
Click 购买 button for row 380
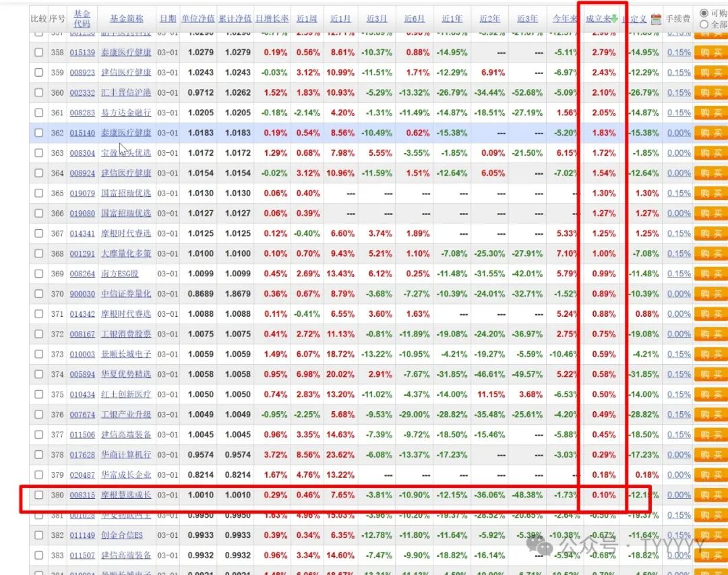(x=711, y=495)
